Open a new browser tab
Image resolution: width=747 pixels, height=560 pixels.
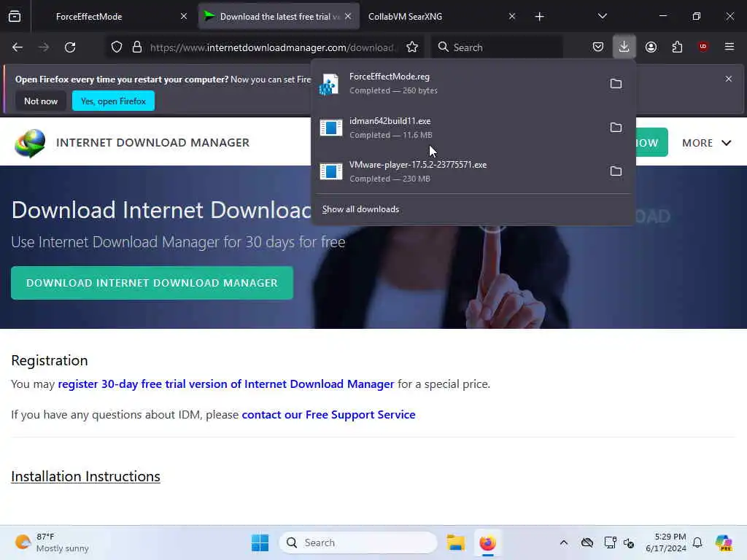click(539, 17)
